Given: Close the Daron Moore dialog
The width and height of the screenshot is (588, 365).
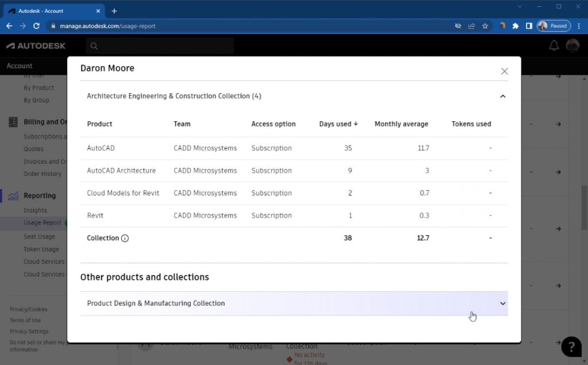Looking at the screenshot, I should point(504,71).
